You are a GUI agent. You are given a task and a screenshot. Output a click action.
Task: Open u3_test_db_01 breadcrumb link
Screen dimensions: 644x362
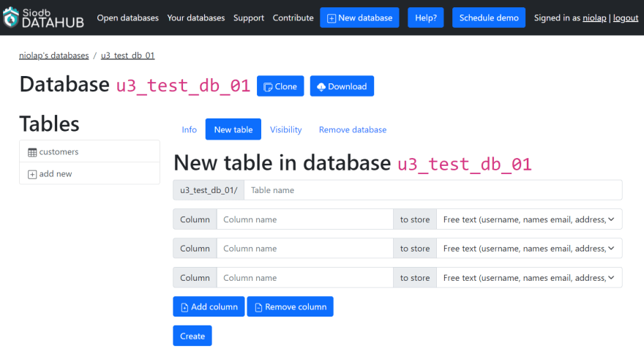point(128,56)
